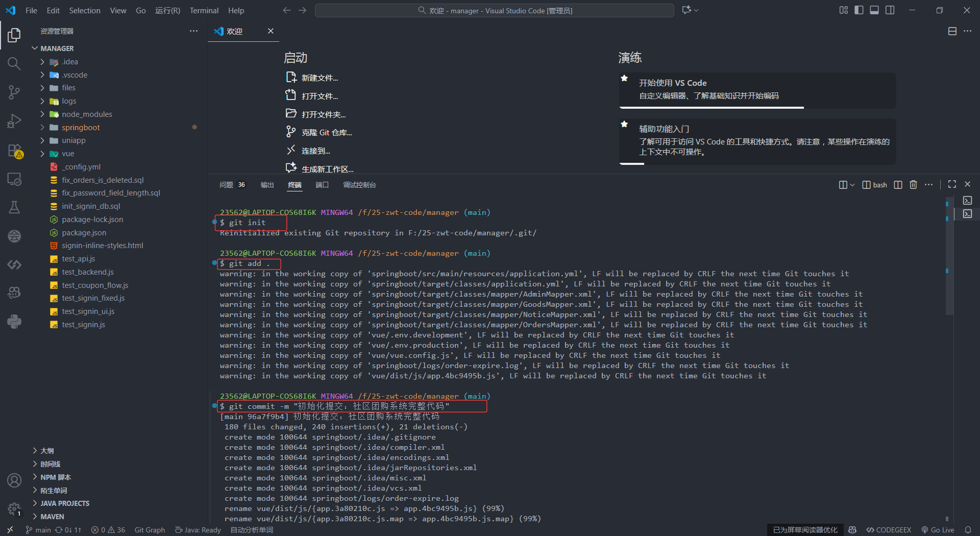Open the Terminal menu
The width and height of the screenshot is (980, 536).
tap(204, 10)
